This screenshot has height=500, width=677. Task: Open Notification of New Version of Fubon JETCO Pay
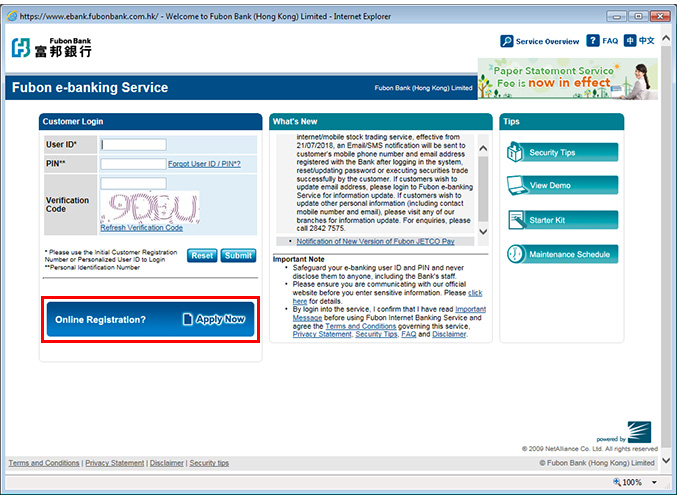pyautogui.click(x=375, y=241)
